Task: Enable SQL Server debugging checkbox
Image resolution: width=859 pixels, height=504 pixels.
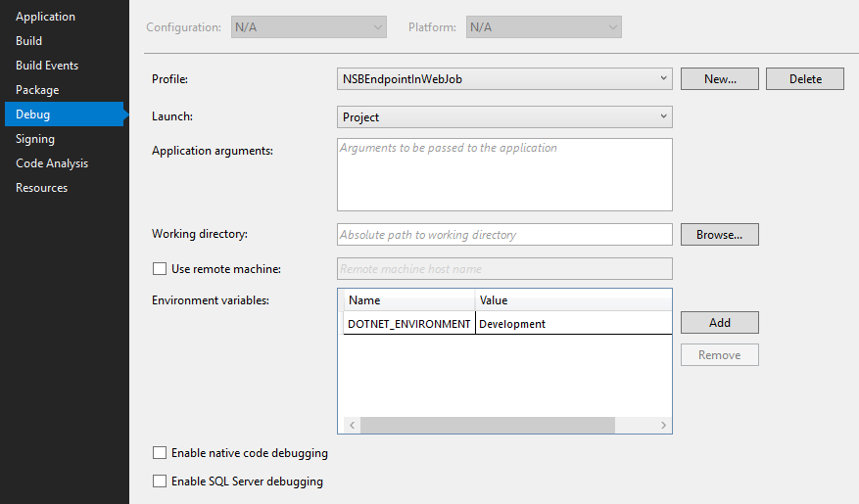Action: pyautogui.click(x=160, y=481)
